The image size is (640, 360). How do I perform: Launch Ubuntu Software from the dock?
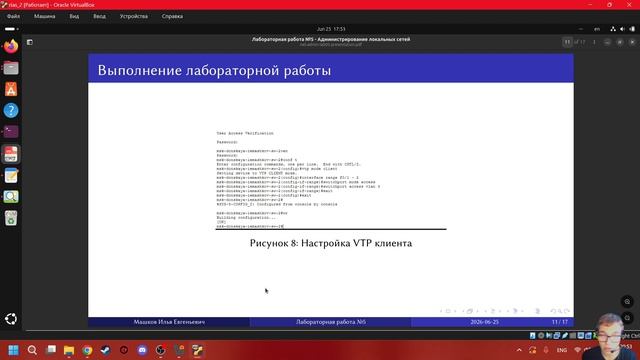point(11,89)
